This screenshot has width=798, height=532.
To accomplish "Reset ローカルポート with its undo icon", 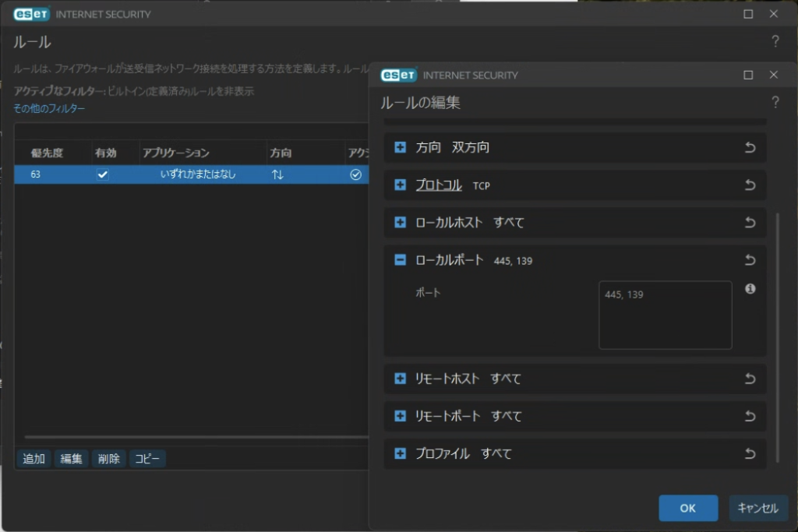I will pos(750,260).
